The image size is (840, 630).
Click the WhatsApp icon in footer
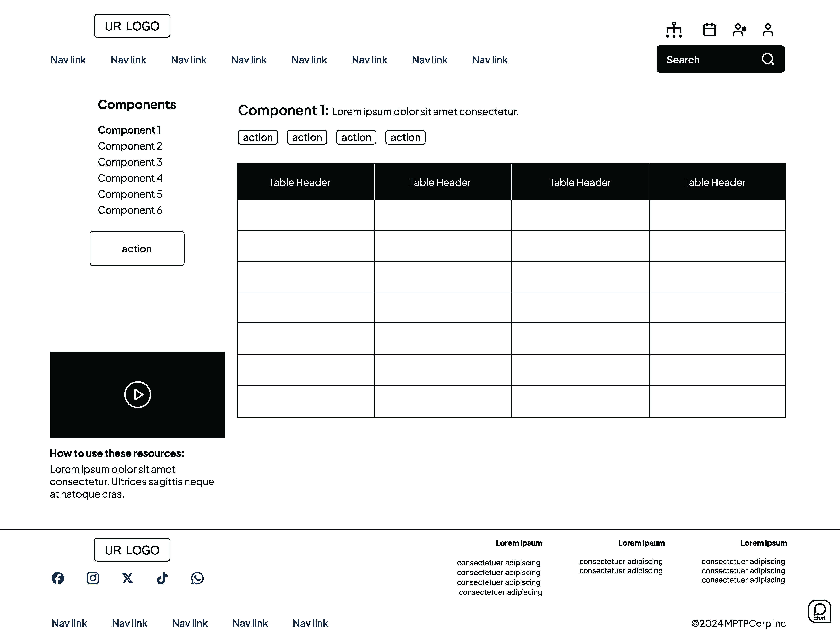pyautogui.click(x=197, y=578)
